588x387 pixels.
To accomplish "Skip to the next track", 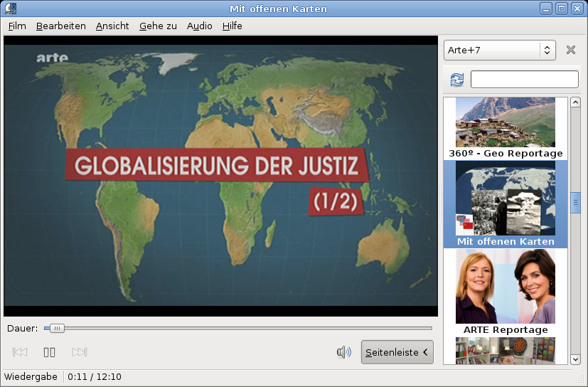I will pos(79,352).
